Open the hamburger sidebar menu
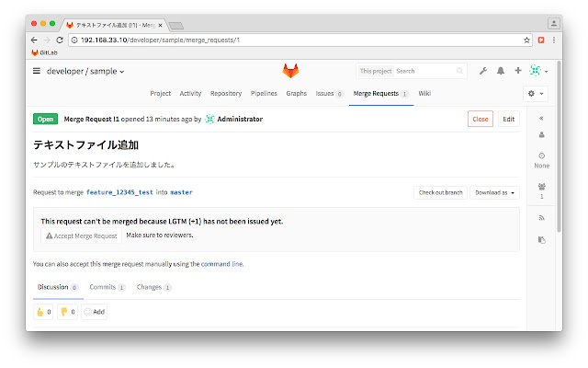This screenshot has width=588, height=368. click(37, 71)
